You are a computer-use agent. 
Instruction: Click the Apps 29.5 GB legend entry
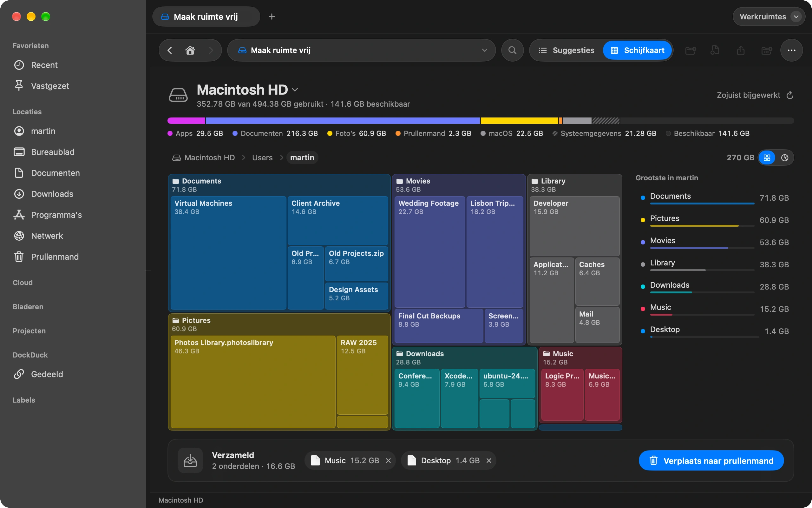pos(195,133)
